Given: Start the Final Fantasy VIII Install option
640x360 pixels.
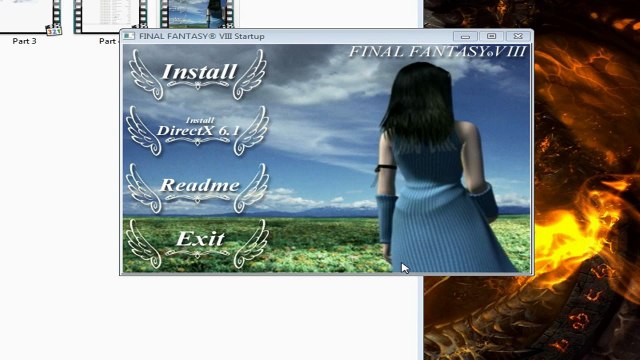Looking at the screenshot, I should (198, 74).
